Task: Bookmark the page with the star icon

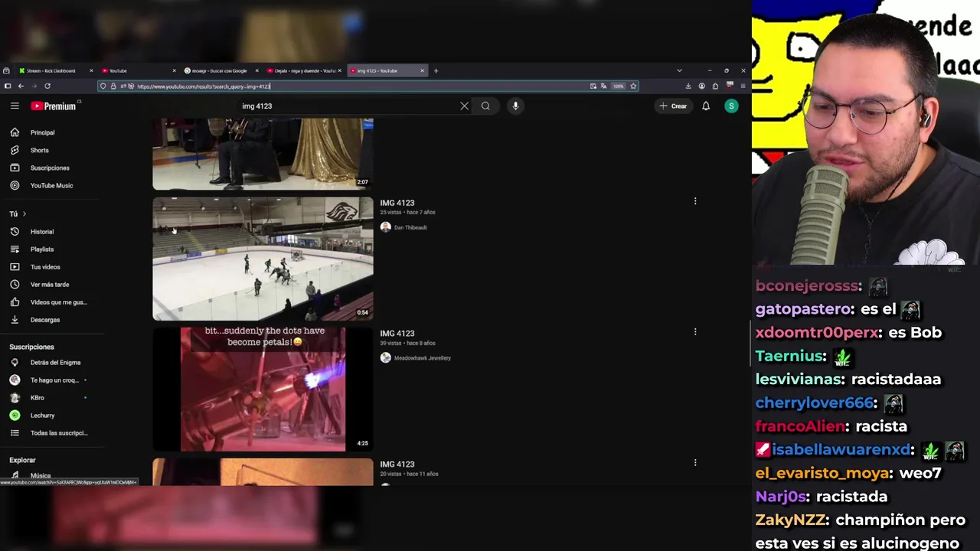Action: (633, 86)
